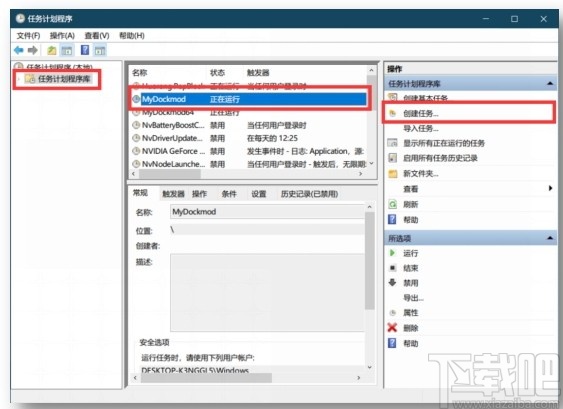Click the 启用所有任务历史记录 icon

pyautogui.click(x=393, y=158)
